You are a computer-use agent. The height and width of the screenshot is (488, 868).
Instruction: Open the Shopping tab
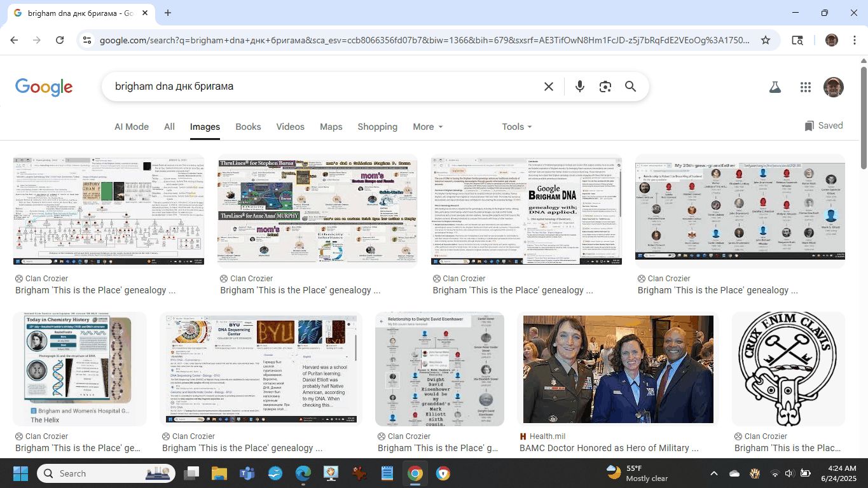[x=377, y=127]
